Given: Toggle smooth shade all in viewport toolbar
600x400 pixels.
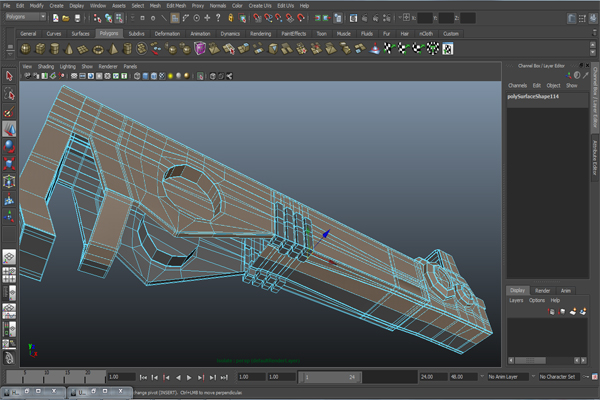Looking at the screenshot, I should tap(145, 76).
